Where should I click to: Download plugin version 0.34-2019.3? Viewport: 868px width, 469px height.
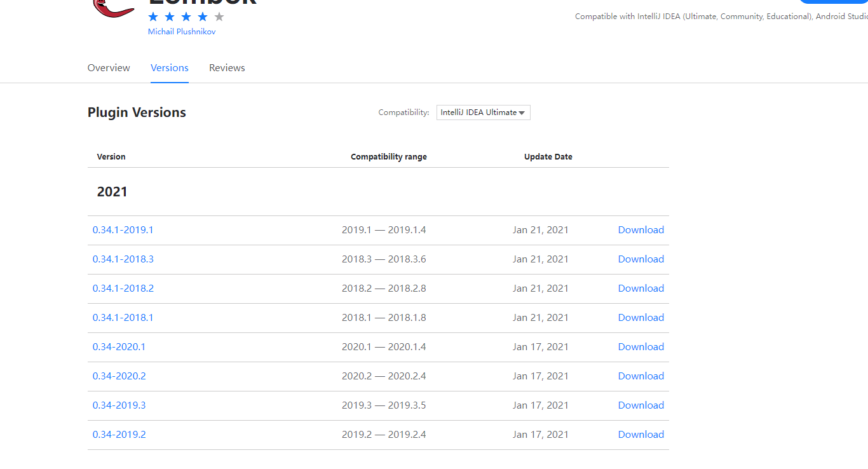click(641, 405)
